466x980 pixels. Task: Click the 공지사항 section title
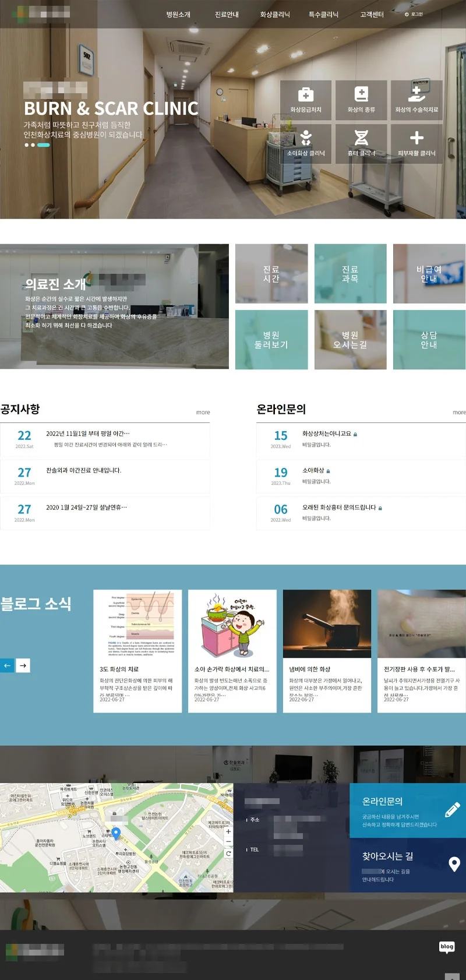pyautogui.click(x=20, y=409)
